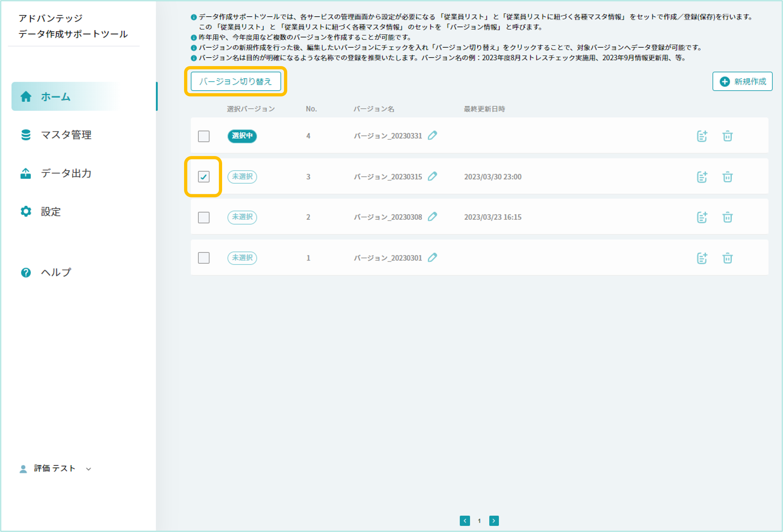783x532 pixels.
Task: Check the box for バージョン_20230308 row
Action: [x=204, y=217]
